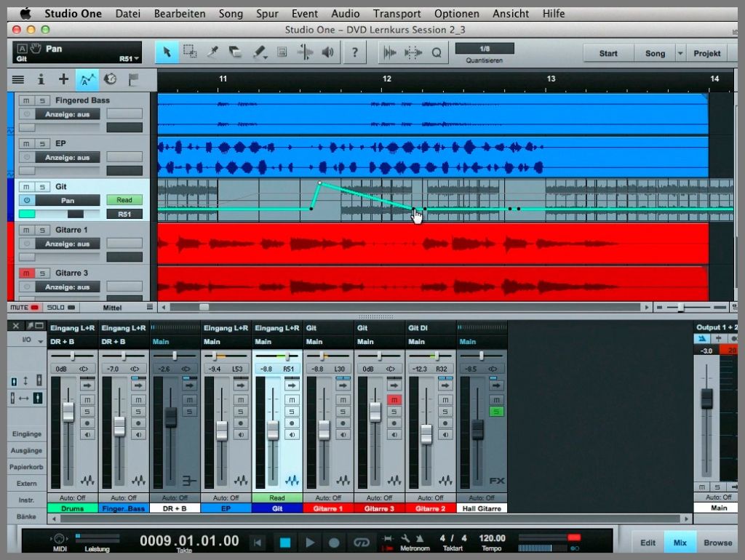Click the Projekt button
The image size is (745, 560).
point(707,53)
